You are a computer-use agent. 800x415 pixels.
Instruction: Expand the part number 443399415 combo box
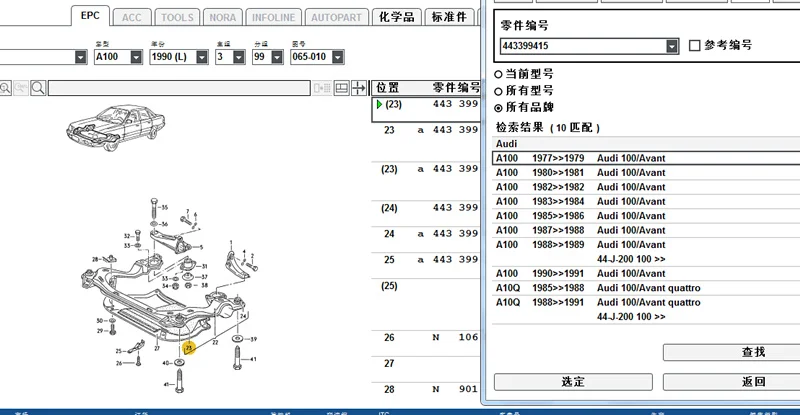[x=672, y=46]
